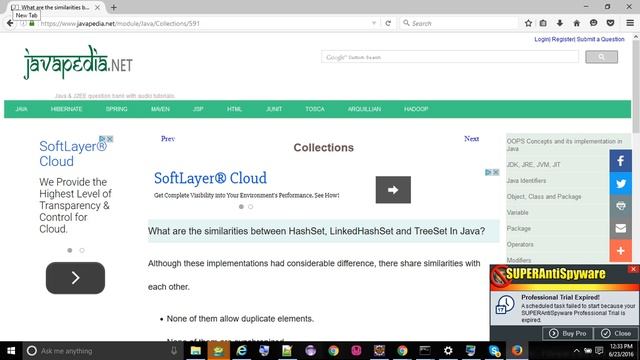The image size is (640, 360).
Task: Open the Firefox downloads arrow
Action: point(560,23)
